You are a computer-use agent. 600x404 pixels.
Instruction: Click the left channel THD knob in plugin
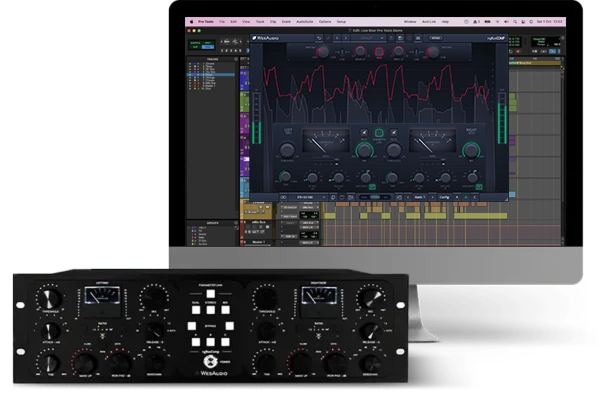click(x=285, y=177)
